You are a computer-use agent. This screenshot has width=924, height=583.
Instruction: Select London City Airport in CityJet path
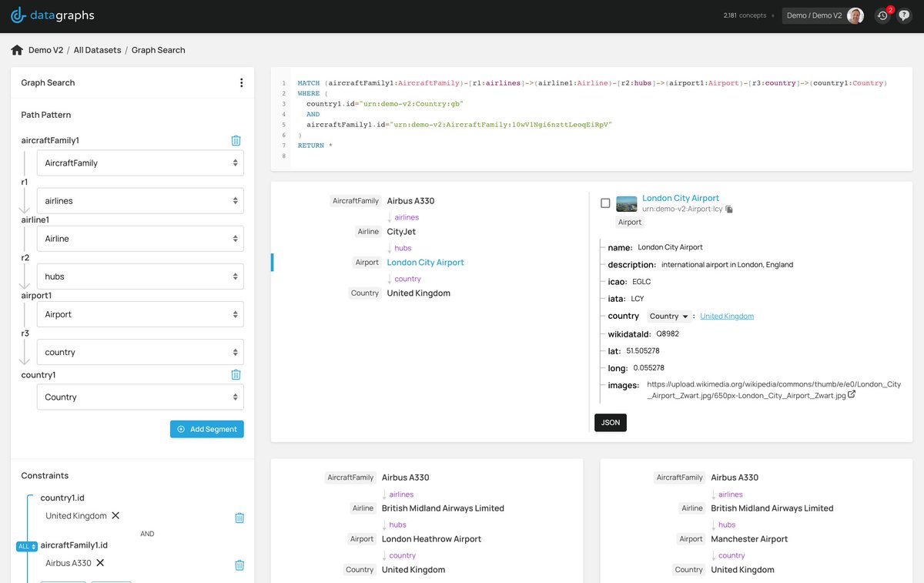[425, 263]
